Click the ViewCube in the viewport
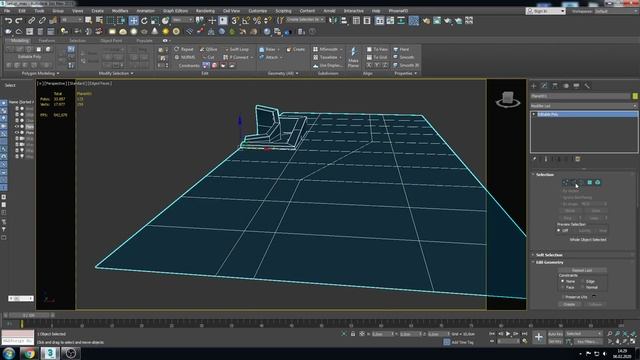This screenshot has height=360, width=640. click(x=508, y=99)
